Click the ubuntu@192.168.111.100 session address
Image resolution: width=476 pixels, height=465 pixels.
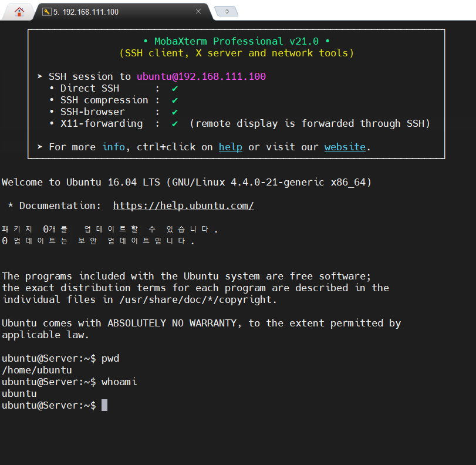pyautogui.click(x=201, y=76)
